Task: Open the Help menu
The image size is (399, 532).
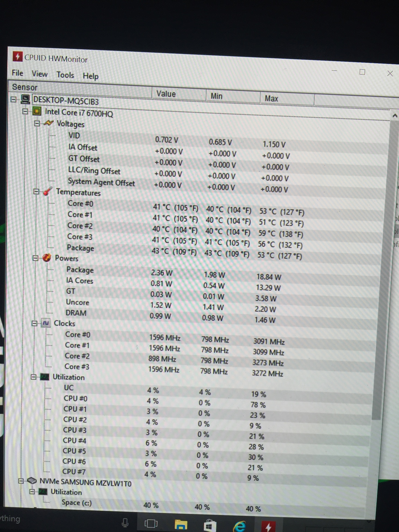Action: 90,76
